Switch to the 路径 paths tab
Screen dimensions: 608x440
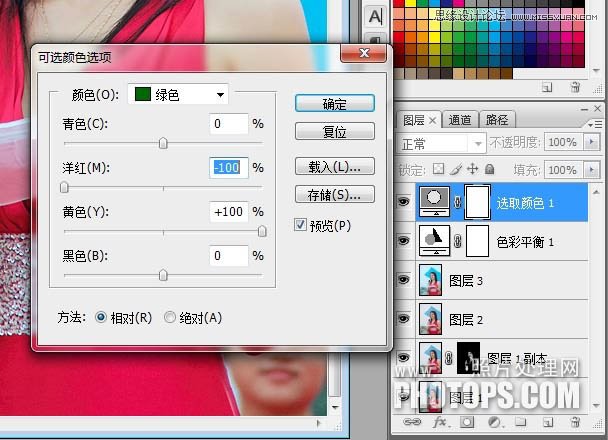point(497,121)
